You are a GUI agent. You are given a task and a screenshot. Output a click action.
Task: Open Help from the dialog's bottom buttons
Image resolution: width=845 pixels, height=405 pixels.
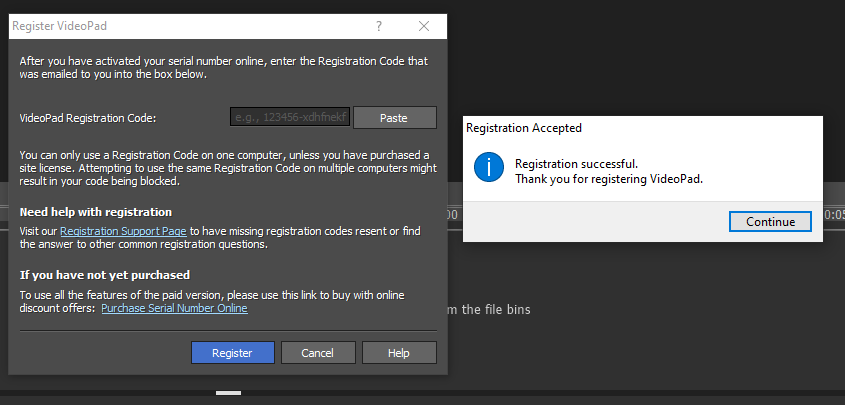click(399, 352)
